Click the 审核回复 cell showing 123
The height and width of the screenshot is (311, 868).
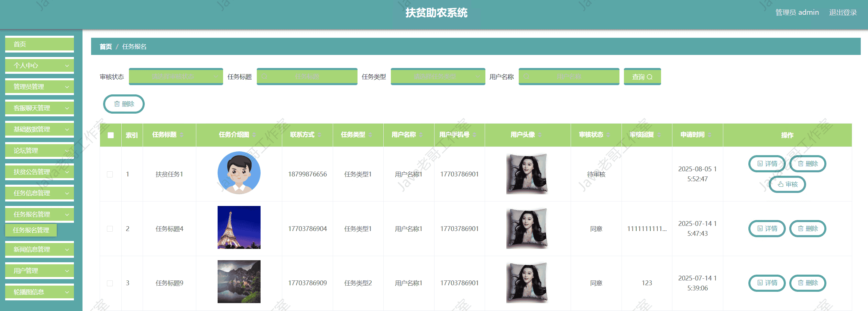[x=647, y=283]
